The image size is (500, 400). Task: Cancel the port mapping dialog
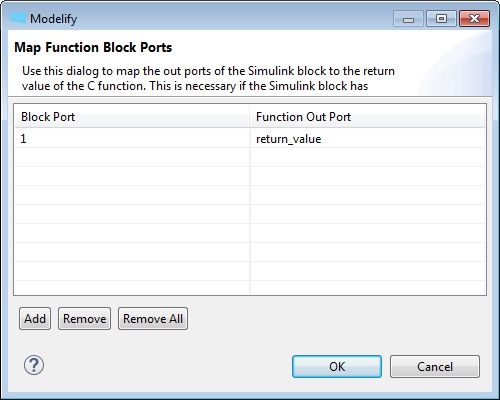tap(435, 366)
